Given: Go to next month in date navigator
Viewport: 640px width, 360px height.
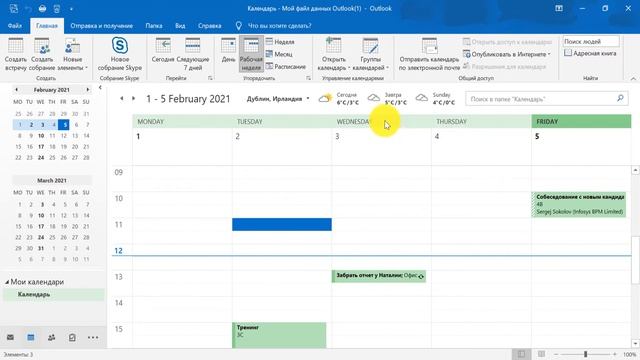Looking at the screenshot, I should [x=87, y=89].
